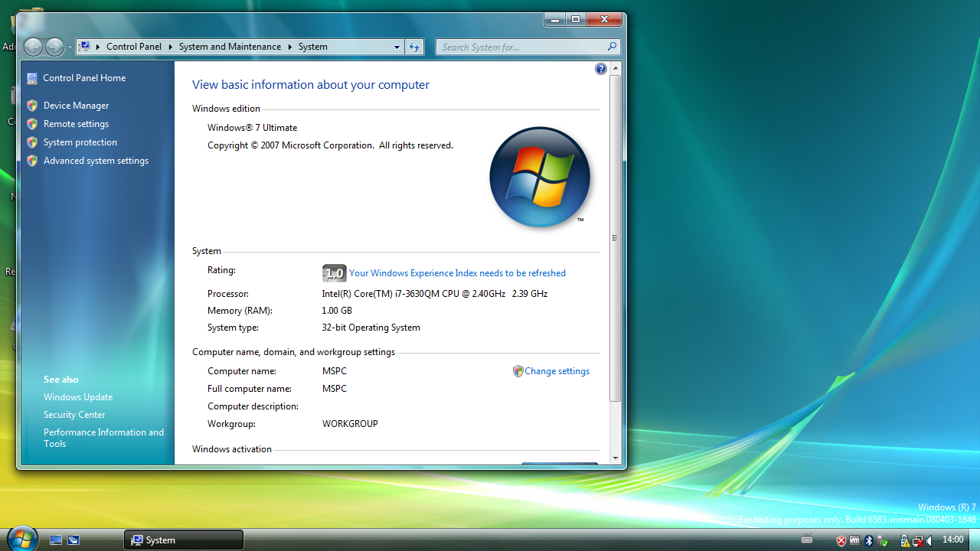Click the Windows activation section heading
This screenshot has width=980, height=551.
pos(232,449)
